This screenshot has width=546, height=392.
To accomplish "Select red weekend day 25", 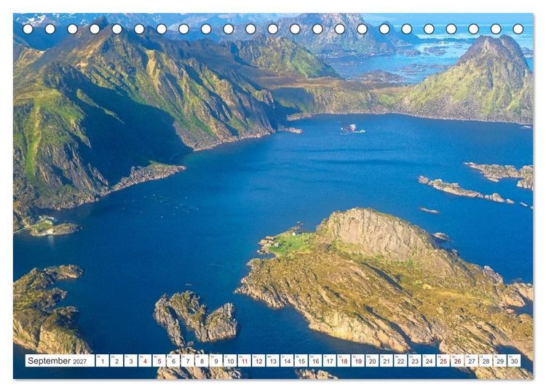I will (443, 361).
